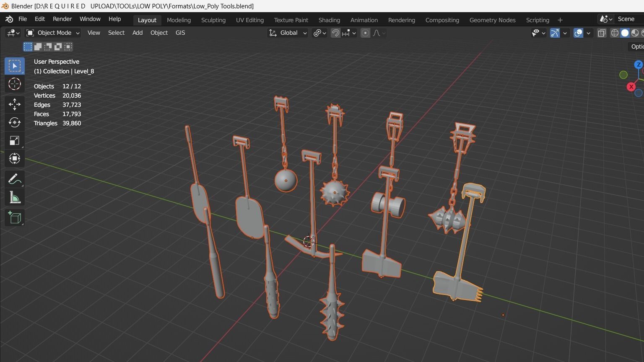Open snapping options dropdown
Screen dimensions: 644x362
click(349, 33)
